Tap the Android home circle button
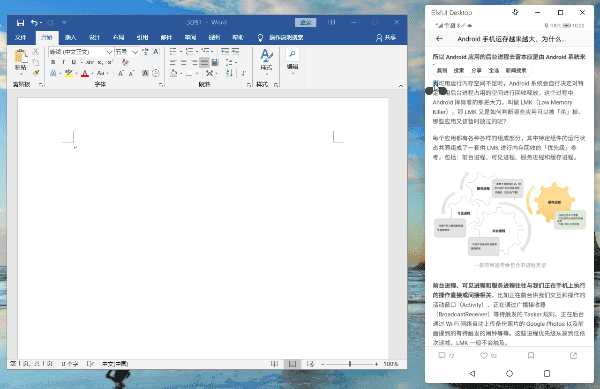 coord(509,373)
